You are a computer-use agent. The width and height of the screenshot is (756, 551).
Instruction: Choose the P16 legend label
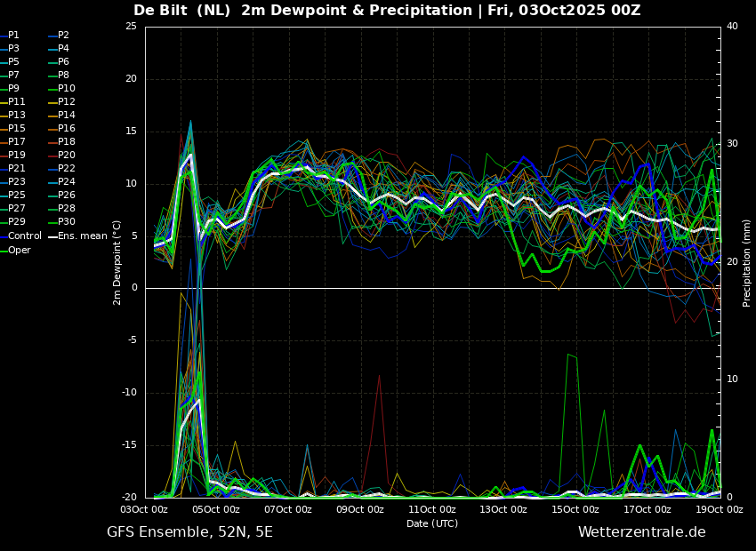[x=62, y=128]
